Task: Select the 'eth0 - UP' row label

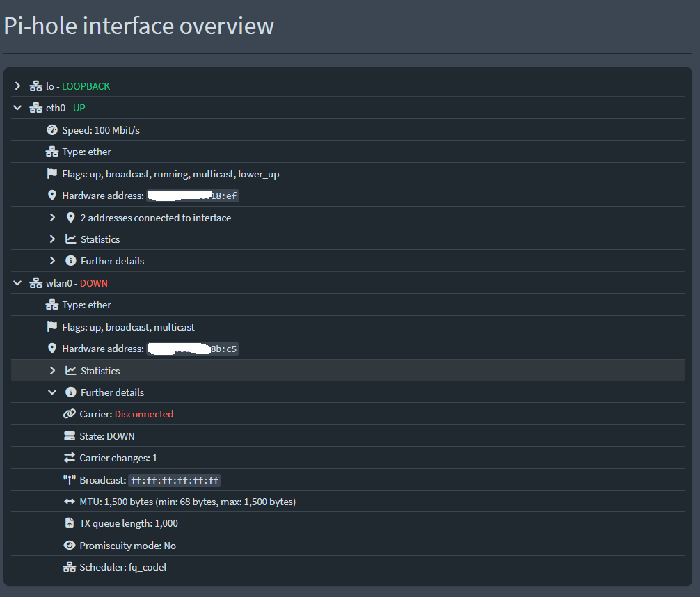Action: click(65, 108)
